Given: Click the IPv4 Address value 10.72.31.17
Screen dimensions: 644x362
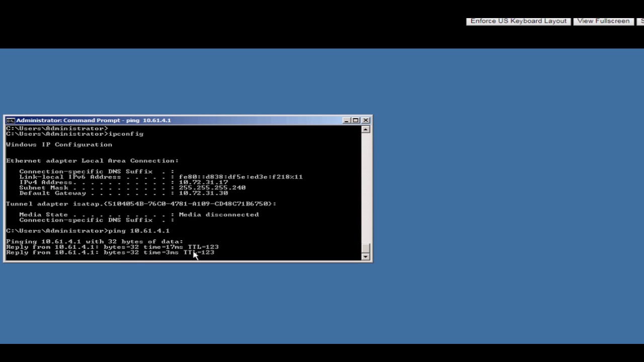Looking at the screenshot, I should pos(203,182).
